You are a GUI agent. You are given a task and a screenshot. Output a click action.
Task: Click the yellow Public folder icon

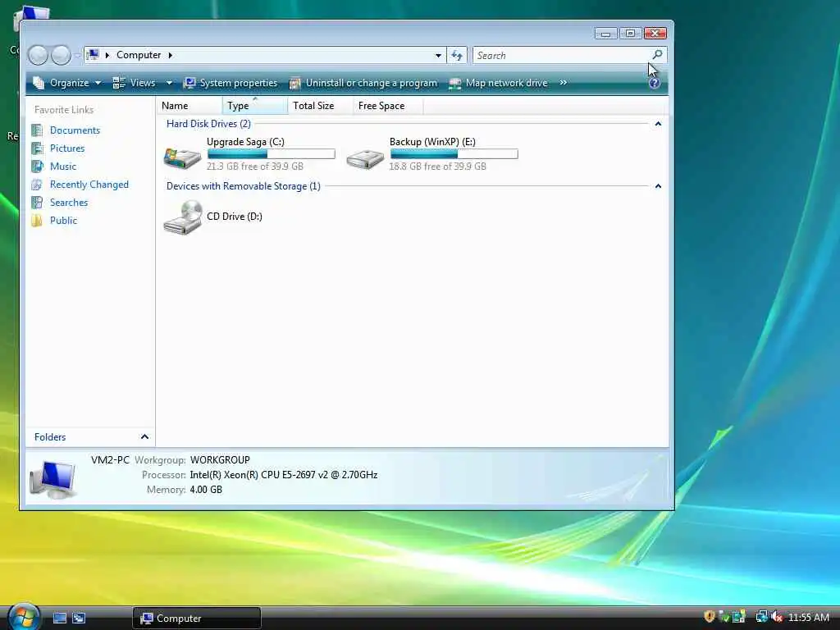click(37, 221)
